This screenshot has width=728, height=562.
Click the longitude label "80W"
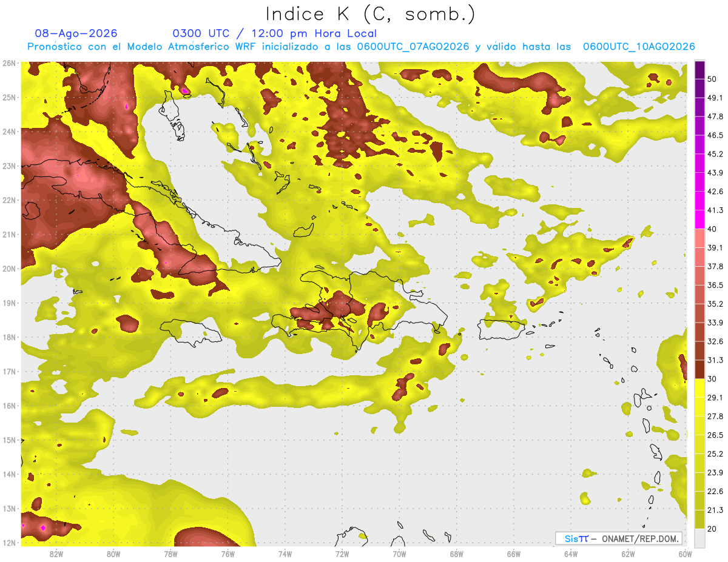[113, 554]
